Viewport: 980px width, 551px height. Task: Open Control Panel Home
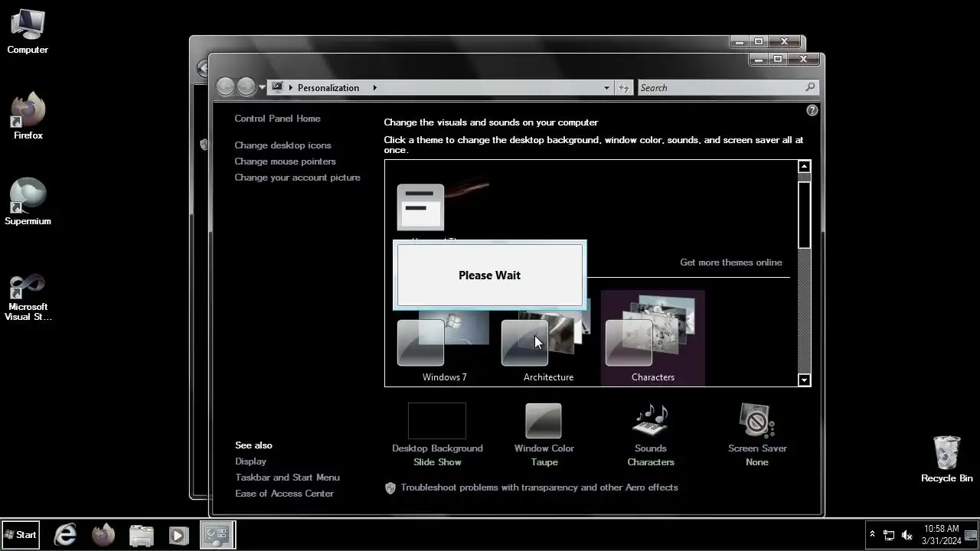[x=277, y=119]
